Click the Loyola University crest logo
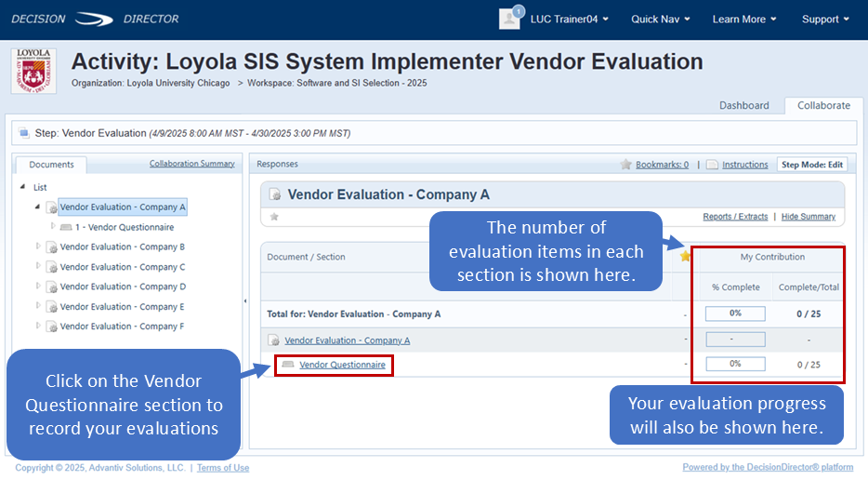 [33, 71]
